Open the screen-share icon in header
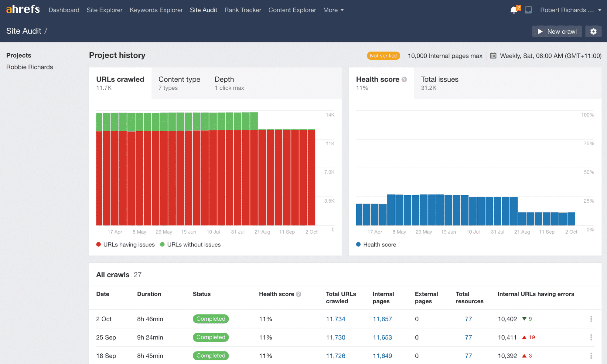Screen dimensions: 607x364 [x=528, y=10]
